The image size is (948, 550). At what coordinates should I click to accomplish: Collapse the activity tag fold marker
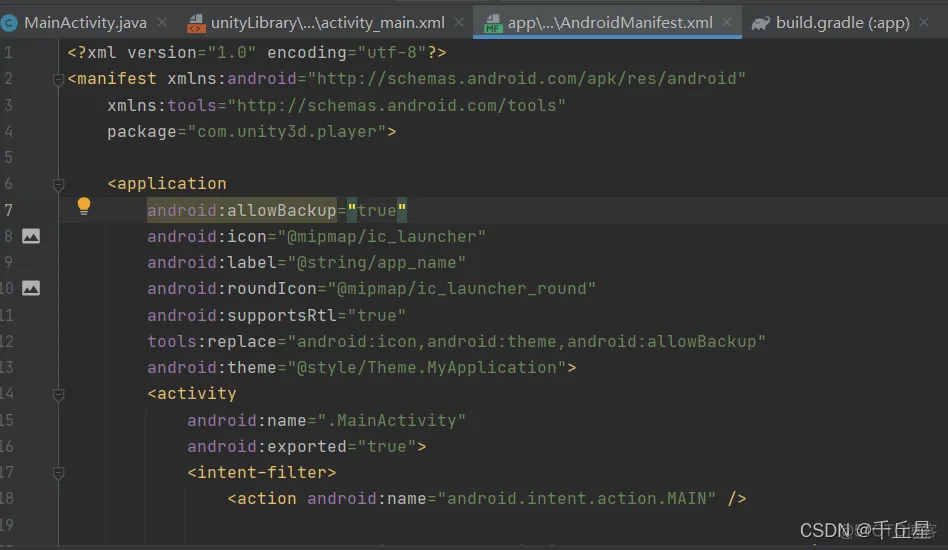click(59, 395)
